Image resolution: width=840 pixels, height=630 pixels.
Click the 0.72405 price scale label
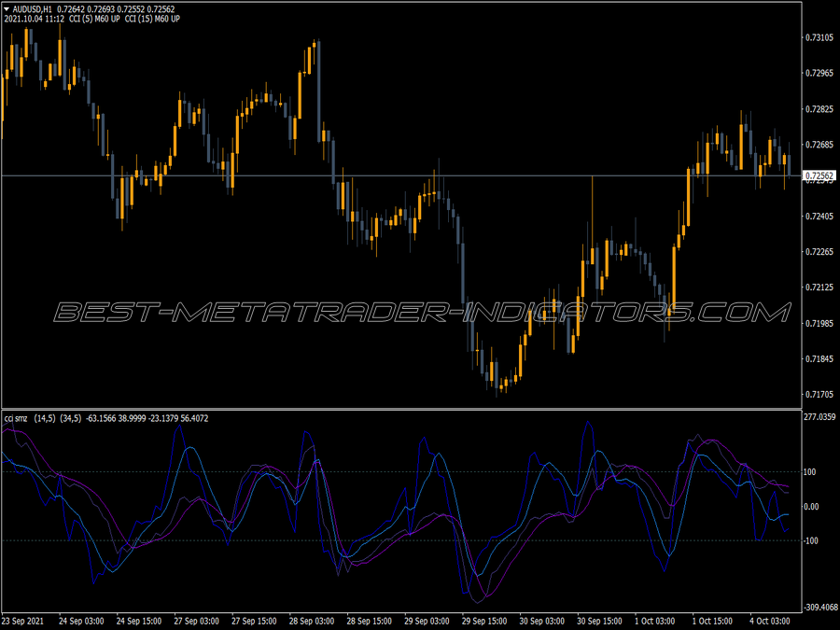click(x=819, y=217)
